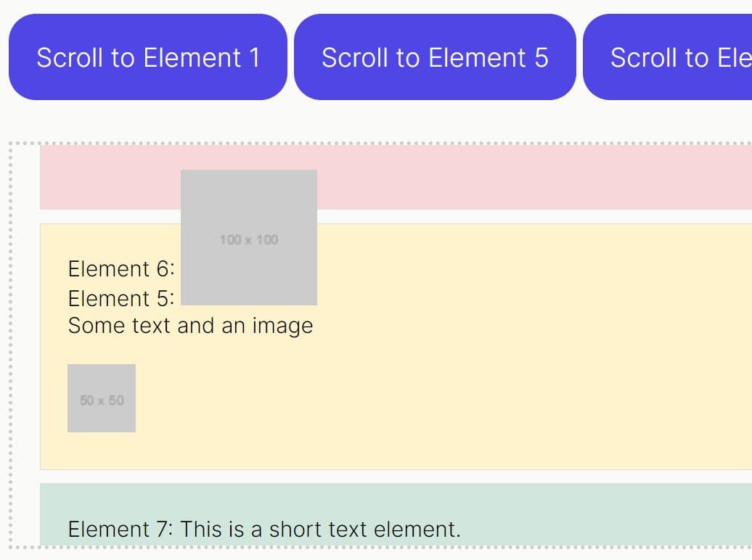The image size is (752, 560).
Task: Click the dotted bottom border of the container
Action: click(363, 546)
